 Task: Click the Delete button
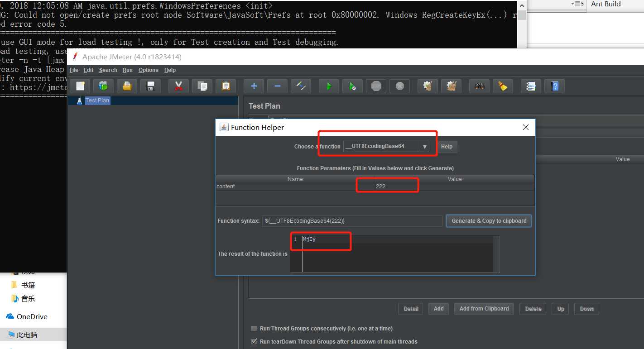tap(533, 309)
